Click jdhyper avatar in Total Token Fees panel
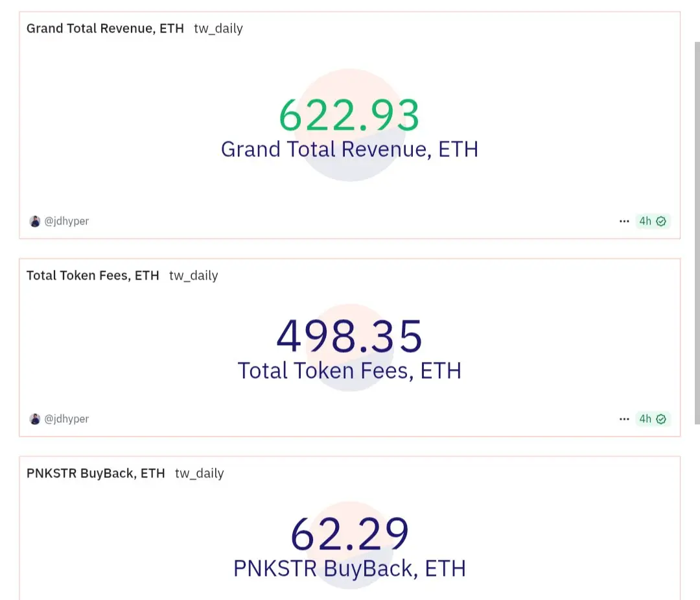This screenshot has width=700, height=600. (x=35, y=419)
